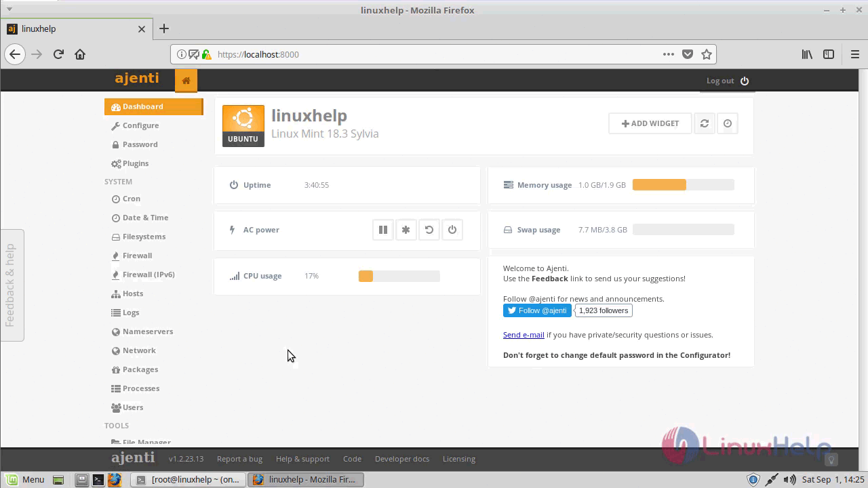Click the Swap usage progress bar
868x488 pixels.
[684, 230]
